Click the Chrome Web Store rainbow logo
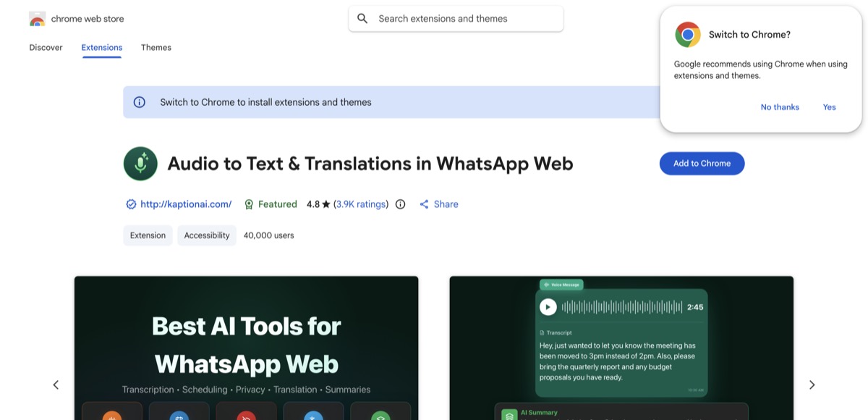This screenshot has width=868, height=420. click(38, 19)
